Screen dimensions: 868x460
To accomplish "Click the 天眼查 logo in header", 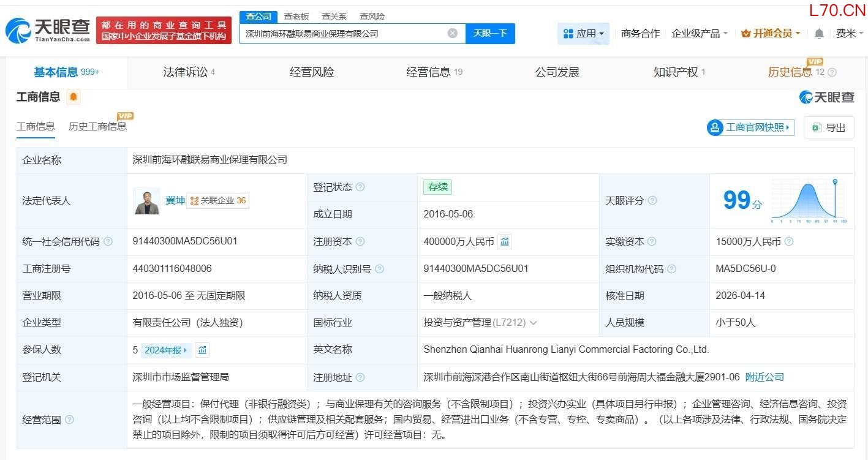I will pos(48,30).
